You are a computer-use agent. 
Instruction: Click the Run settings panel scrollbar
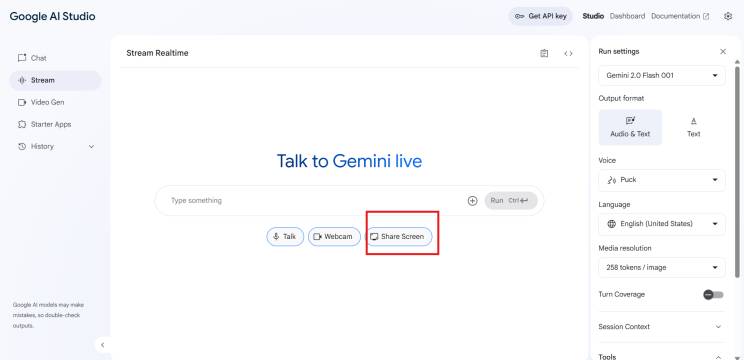[x=737, y=171]
